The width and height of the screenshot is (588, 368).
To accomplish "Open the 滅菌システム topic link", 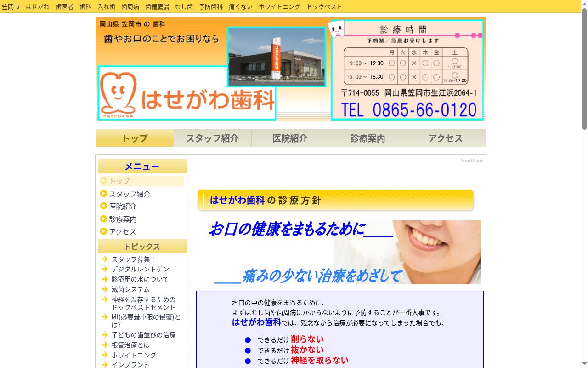I will click(130, 289).
